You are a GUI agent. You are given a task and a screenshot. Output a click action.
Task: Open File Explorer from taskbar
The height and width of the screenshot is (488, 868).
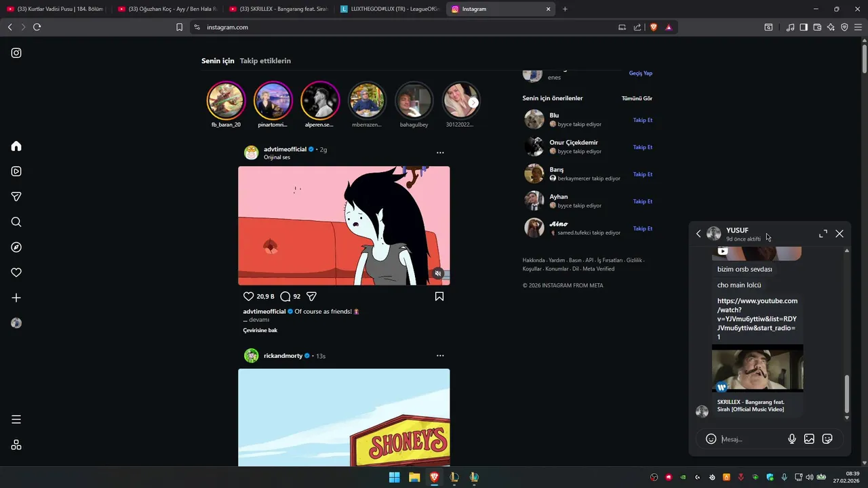[414, 477]
